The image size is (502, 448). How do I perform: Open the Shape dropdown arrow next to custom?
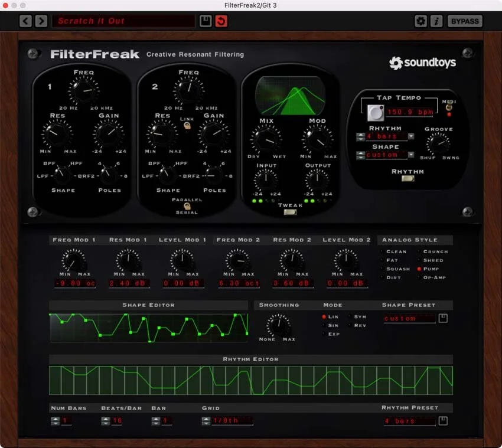(x=411, y=155)
